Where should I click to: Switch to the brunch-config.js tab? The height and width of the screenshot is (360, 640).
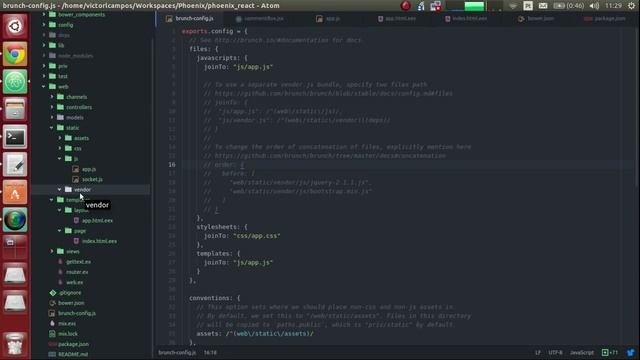[190, 18]
